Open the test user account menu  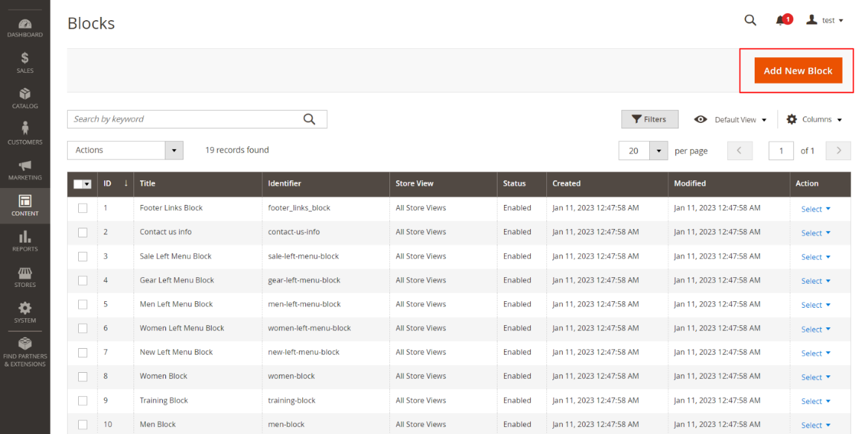coord(824,20)
